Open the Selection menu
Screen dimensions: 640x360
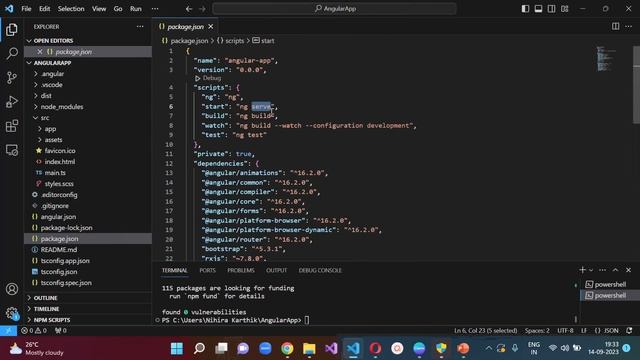point(71,9)
